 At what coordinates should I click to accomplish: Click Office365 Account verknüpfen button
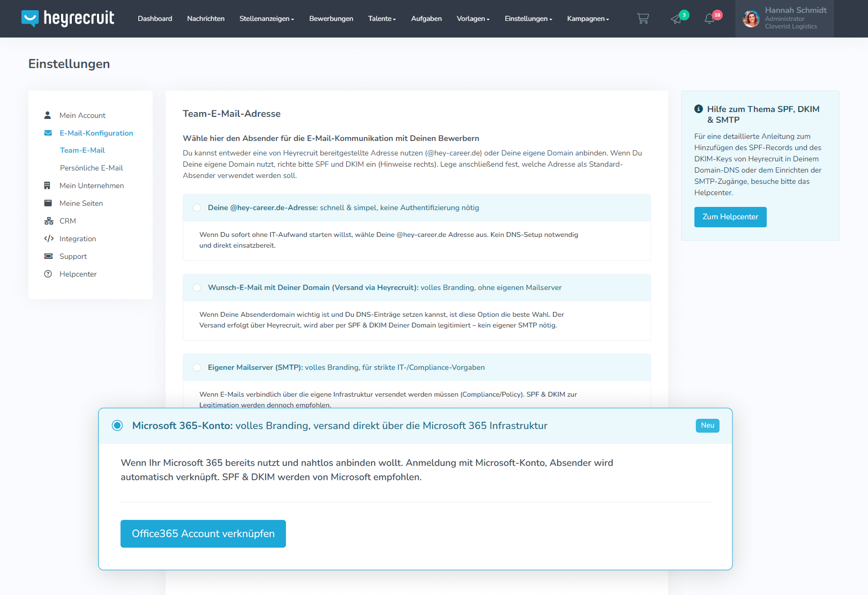point(203,534)
